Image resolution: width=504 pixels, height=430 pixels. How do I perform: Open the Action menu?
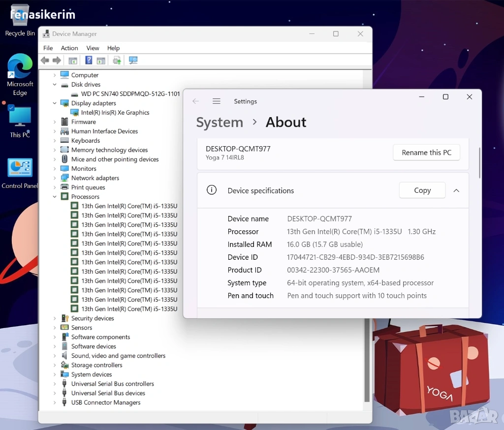pos(69,48)
